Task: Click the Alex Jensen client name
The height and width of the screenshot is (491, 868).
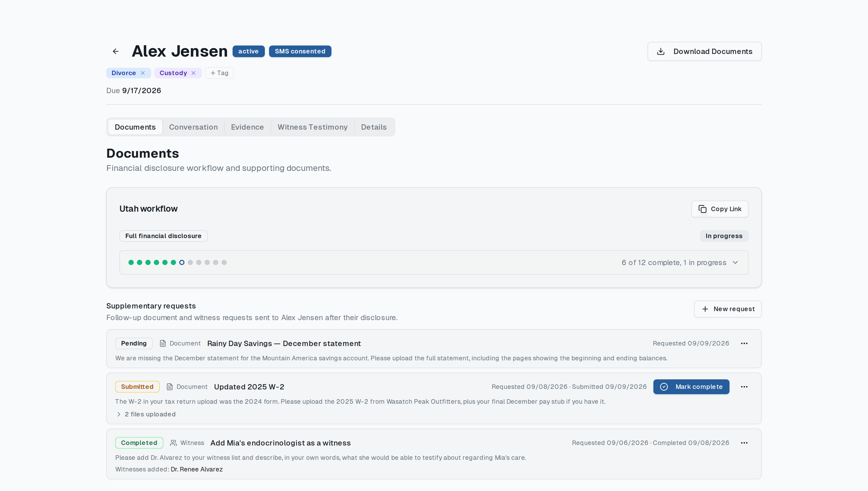Action: coord(179,51)
